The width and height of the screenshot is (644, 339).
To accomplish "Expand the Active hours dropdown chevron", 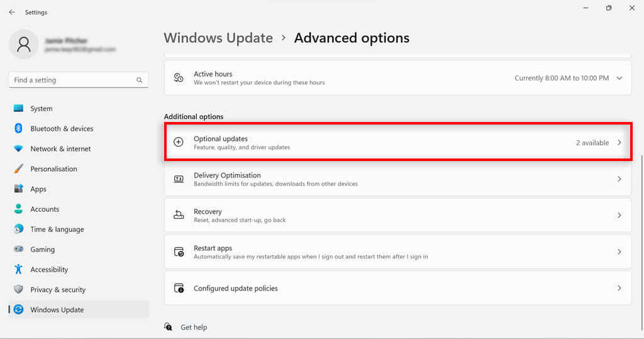I will pos(619,78).
